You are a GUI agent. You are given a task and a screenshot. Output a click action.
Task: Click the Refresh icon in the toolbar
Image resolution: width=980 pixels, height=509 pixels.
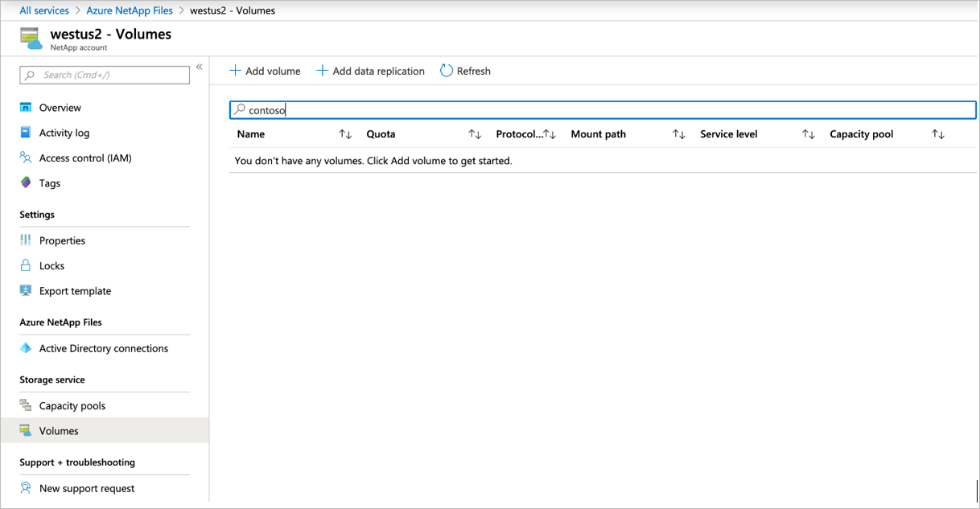[x=446, y=71]
